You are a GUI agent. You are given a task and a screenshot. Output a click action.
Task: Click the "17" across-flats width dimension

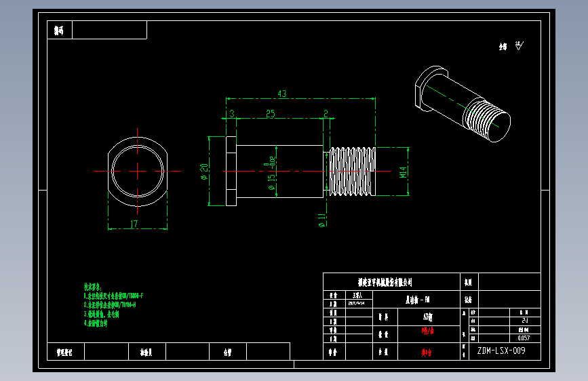[x=134, y=224]
